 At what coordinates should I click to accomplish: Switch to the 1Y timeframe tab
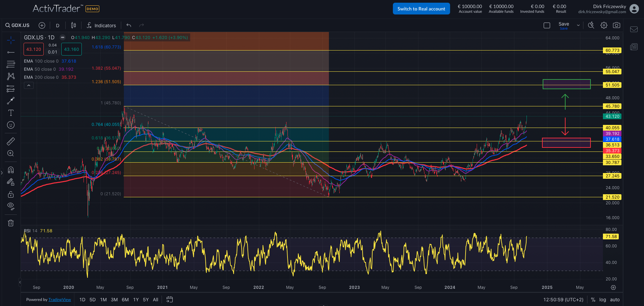(136, 299)
